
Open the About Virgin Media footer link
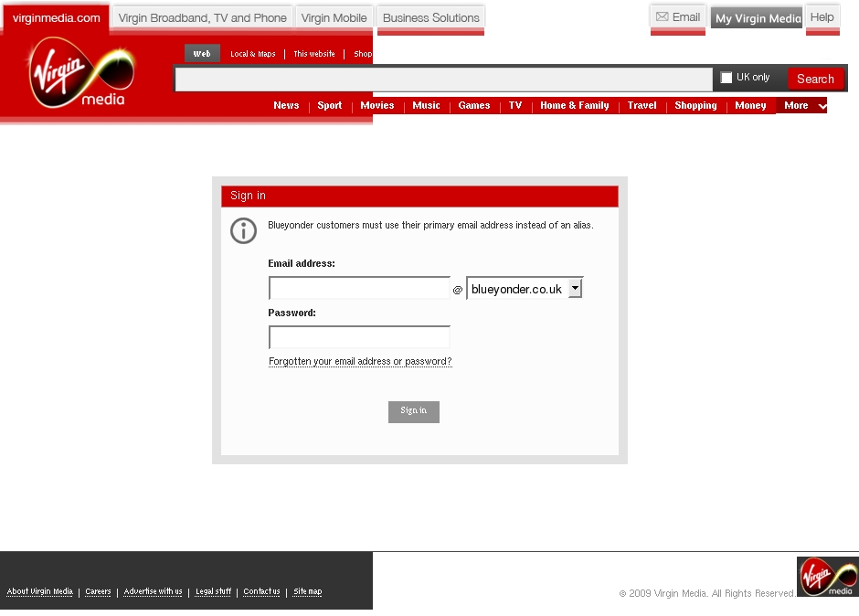[x=39, y=591]
